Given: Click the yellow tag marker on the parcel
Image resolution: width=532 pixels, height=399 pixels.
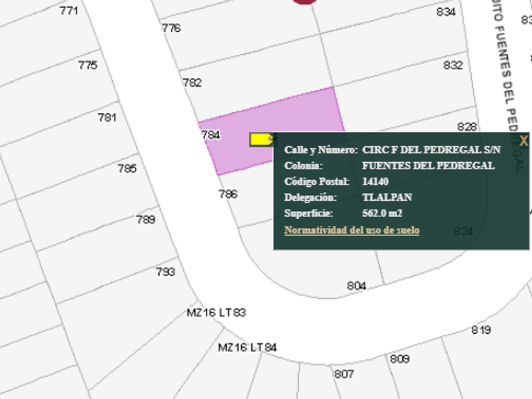Looking at the screenshot, I should (x=260, y=139).
